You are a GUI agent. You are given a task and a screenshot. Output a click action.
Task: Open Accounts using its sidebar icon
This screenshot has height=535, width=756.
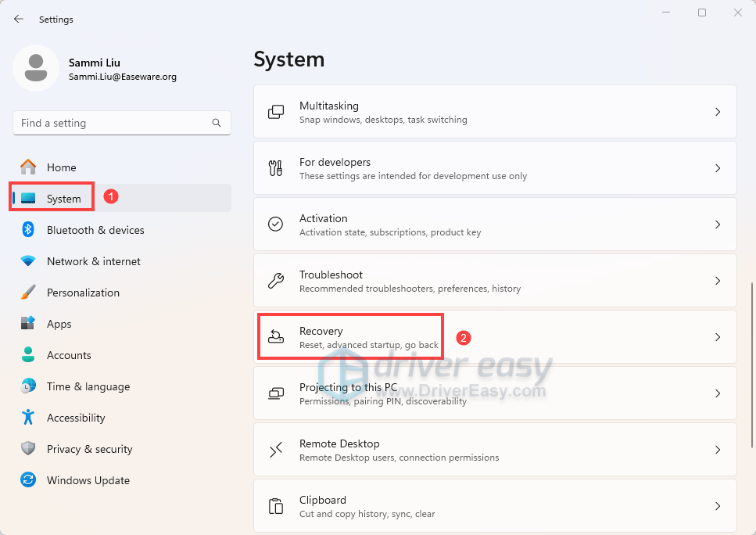(x=28, y=354)
